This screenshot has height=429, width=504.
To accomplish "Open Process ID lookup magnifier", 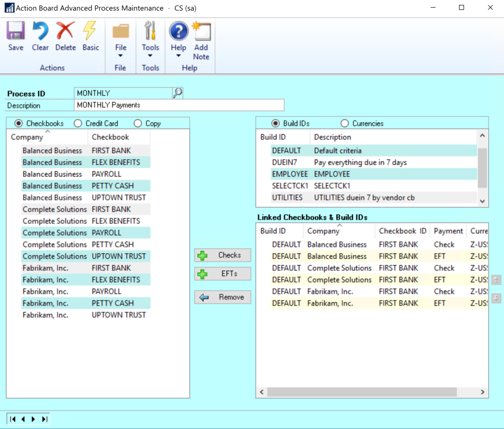I will click(x=177, y=93).
